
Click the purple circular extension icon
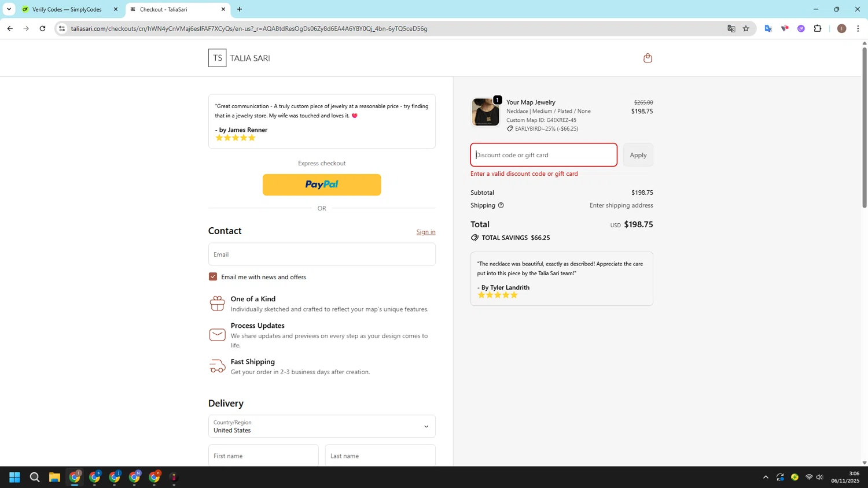[801, 28]
